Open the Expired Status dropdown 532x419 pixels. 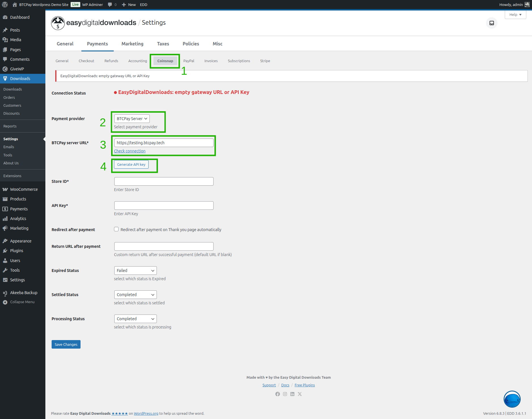coord(135,270)
